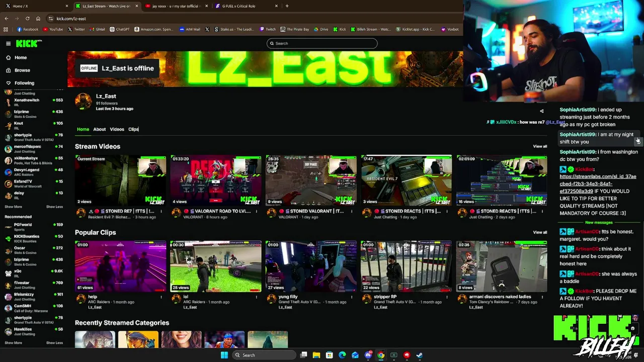
Task: Open options menu for 'yung filly' clip
Action: pyautogui.click(x=351, y=297)
